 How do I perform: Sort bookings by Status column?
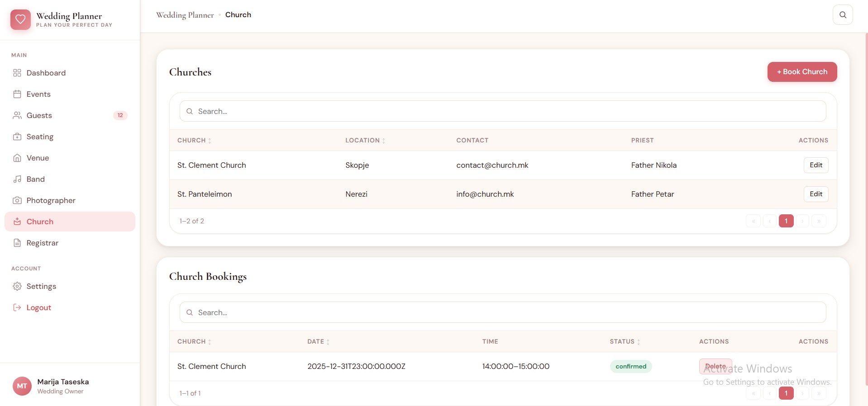coord(625,342)
